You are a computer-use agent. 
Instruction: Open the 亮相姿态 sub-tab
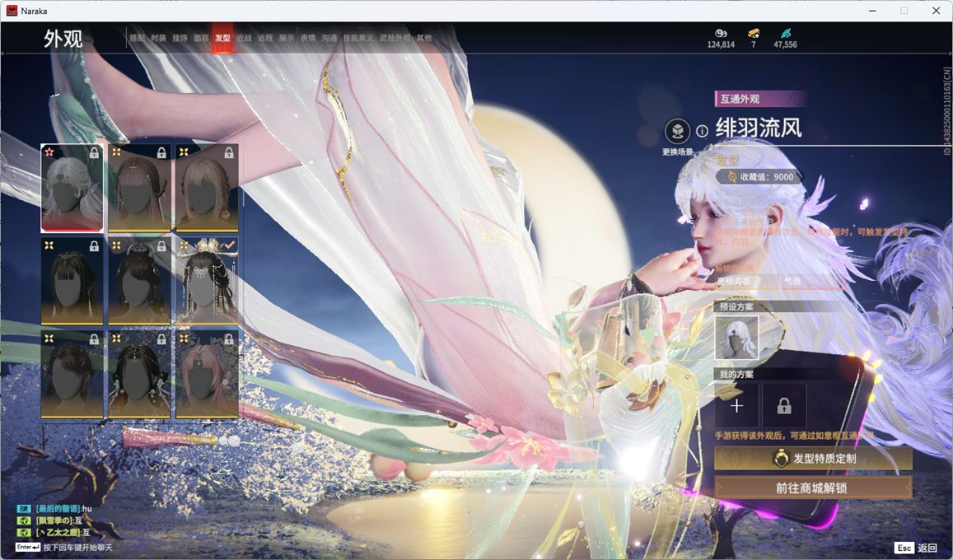(x=734, y=281)
